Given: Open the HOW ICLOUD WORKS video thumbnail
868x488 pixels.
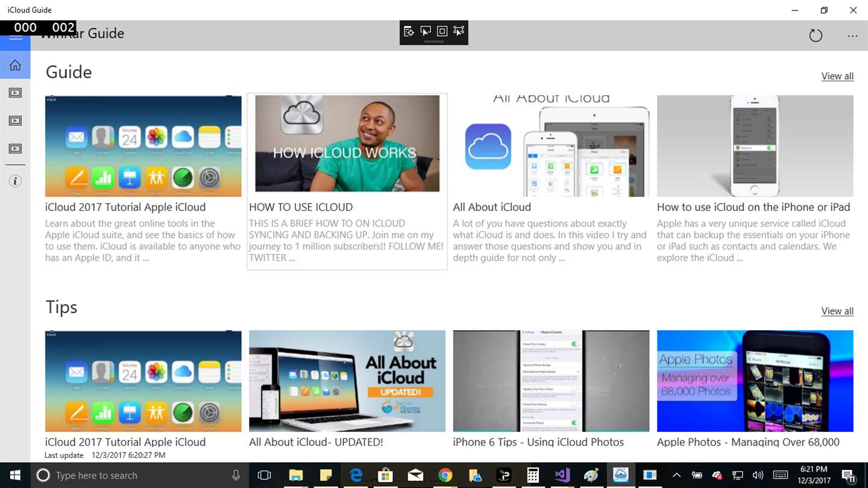Looking at the screenshot, I should (x=347, y=143).
